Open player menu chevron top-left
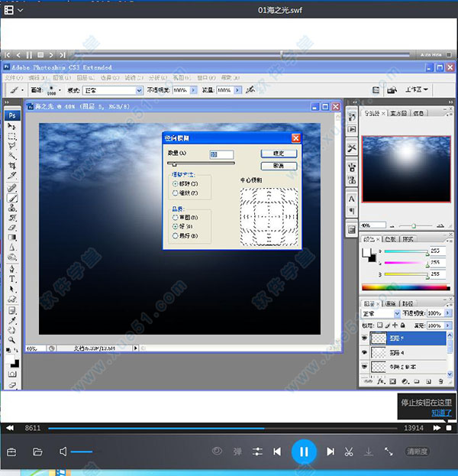This screenshot has height=476, width=458. point(21,10)
